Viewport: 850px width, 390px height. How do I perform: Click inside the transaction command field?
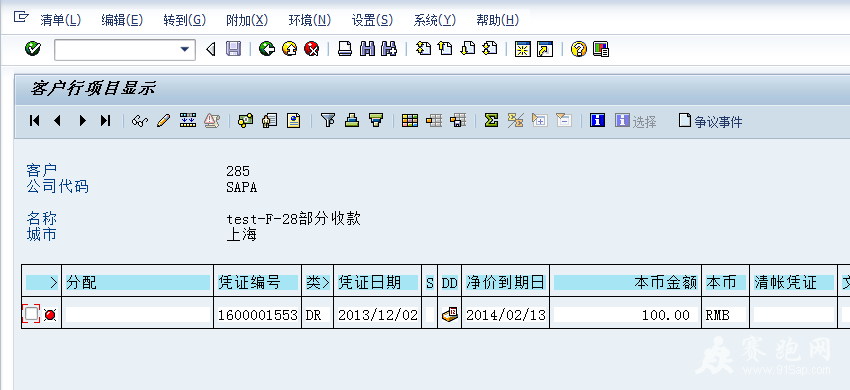coord(118,50)
